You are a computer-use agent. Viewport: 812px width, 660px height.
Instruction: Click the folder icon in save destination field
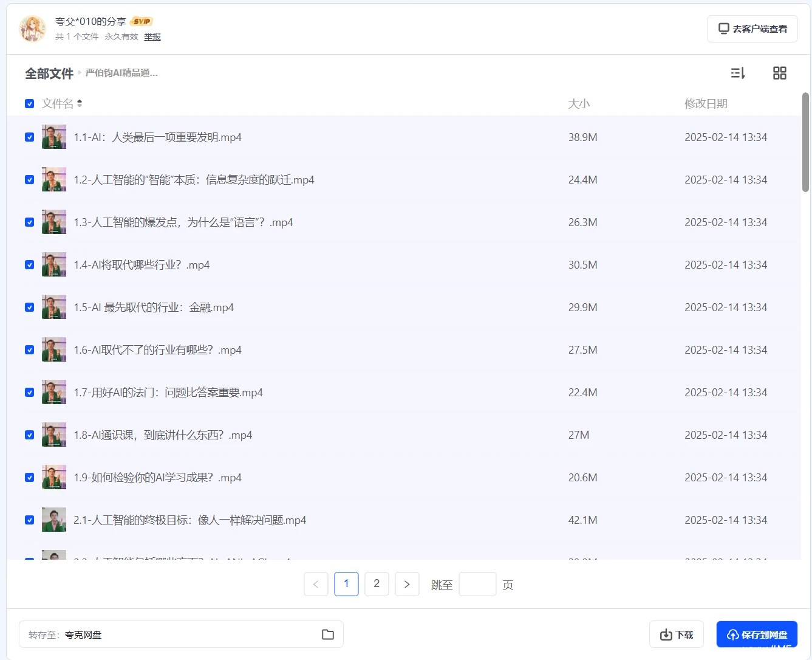(328, 634)
